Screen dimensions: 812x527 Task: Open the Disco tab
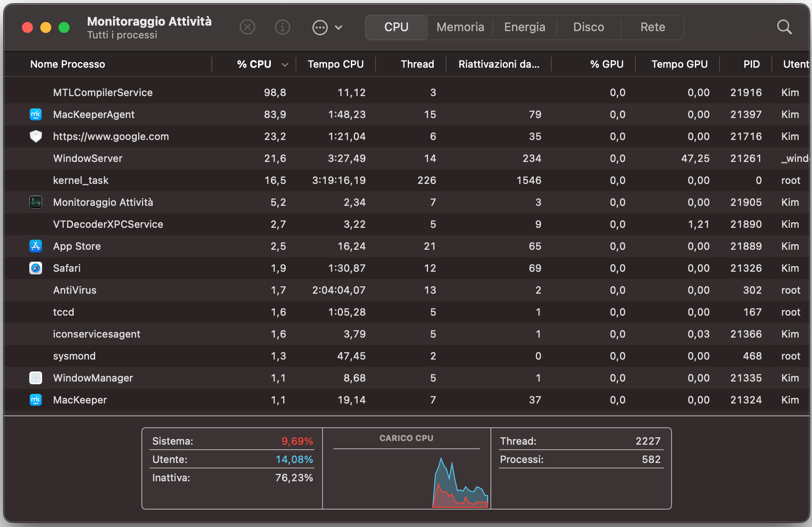(x=588, y=27)
